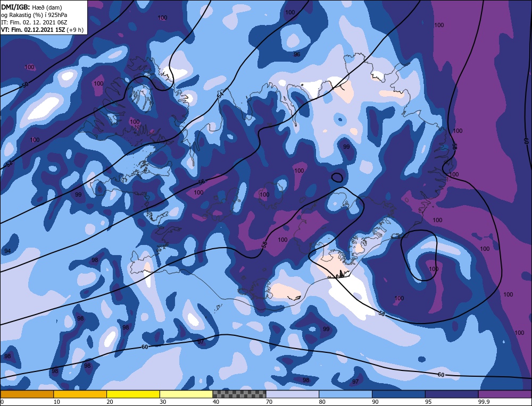
Task: Click the orange 10–20 legend swatch
Action: tap(80, 394)
